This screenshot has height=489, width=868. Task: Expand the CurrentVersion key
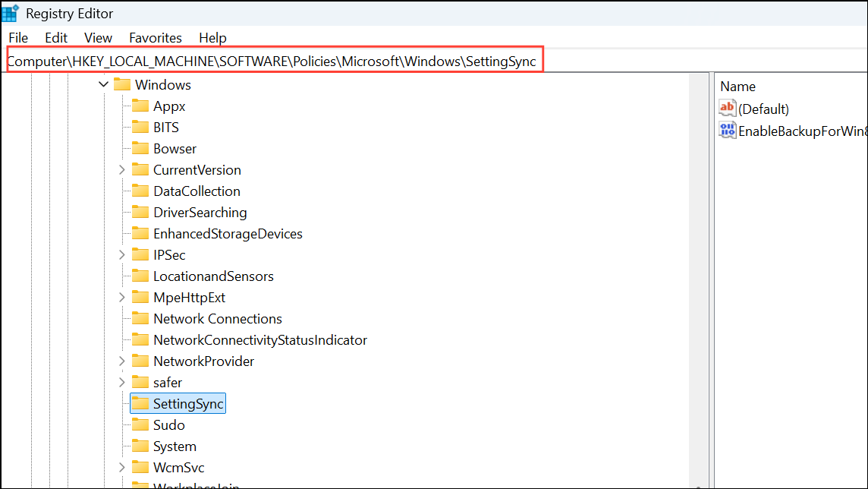pos(122,170)
